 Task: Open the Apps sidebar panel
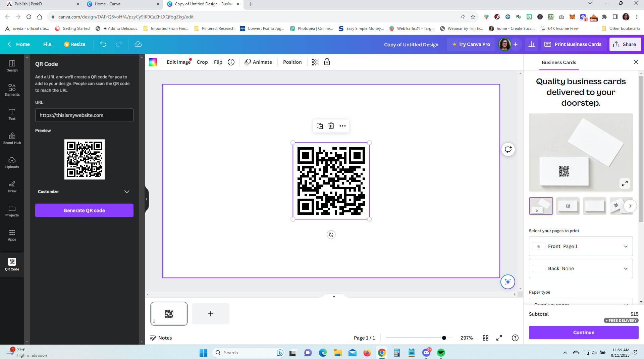click(x=12, y=235)
